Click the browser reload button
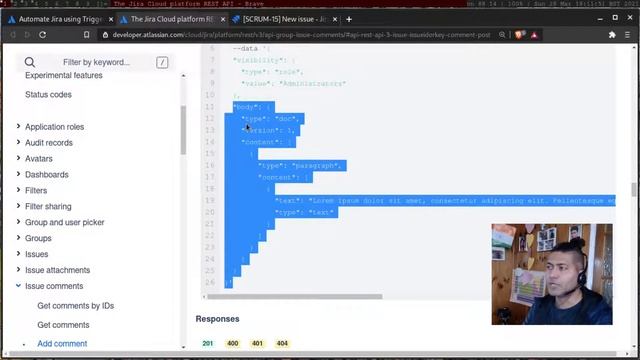The image size is (640, 360). pos(42,35)
